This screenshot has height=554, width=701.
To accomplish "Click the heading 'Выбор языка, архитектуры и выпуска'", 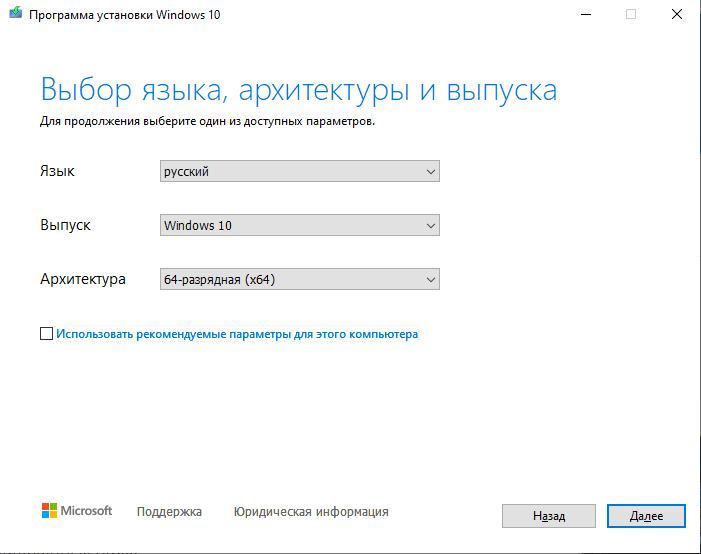I will [x=299, y=90].
